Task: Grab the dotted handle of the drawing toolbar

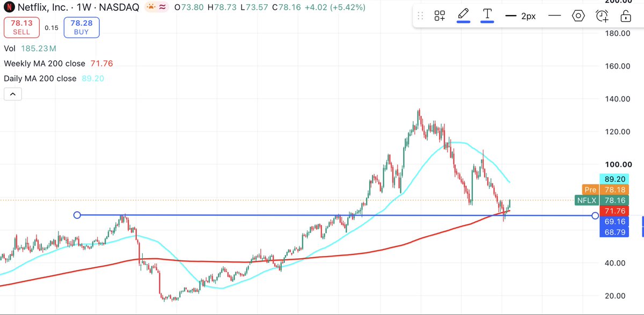Action: 421,16
